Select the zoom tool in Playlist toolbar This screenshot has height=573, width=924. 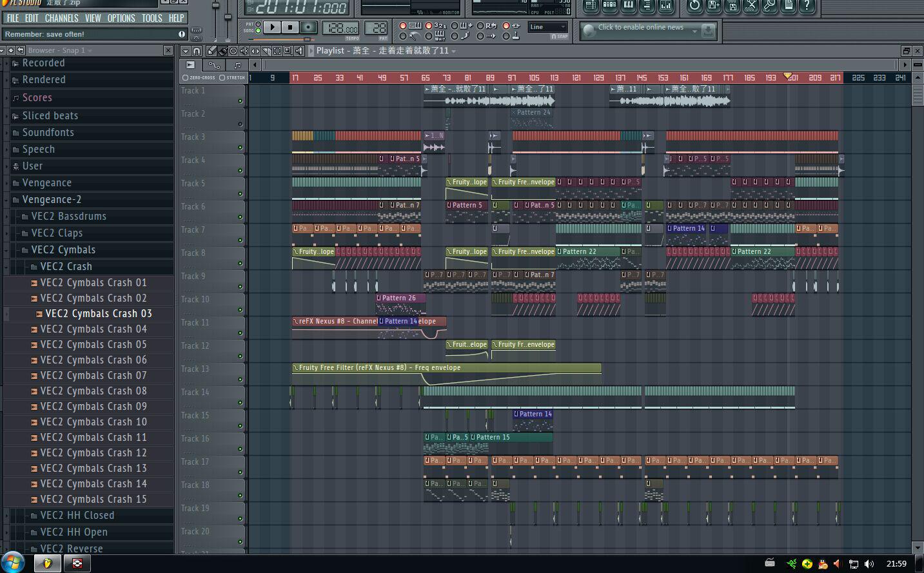[288, 51]
